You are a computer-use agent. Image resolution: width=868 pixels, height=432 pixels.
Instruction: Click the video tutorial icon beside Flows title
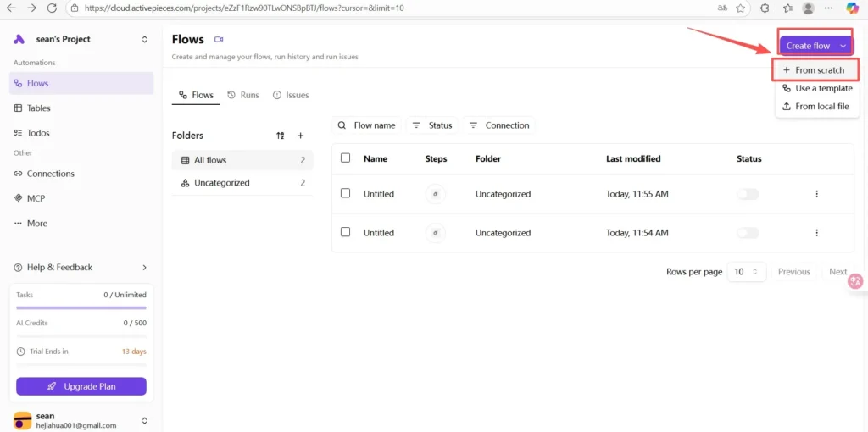point(219,40)
